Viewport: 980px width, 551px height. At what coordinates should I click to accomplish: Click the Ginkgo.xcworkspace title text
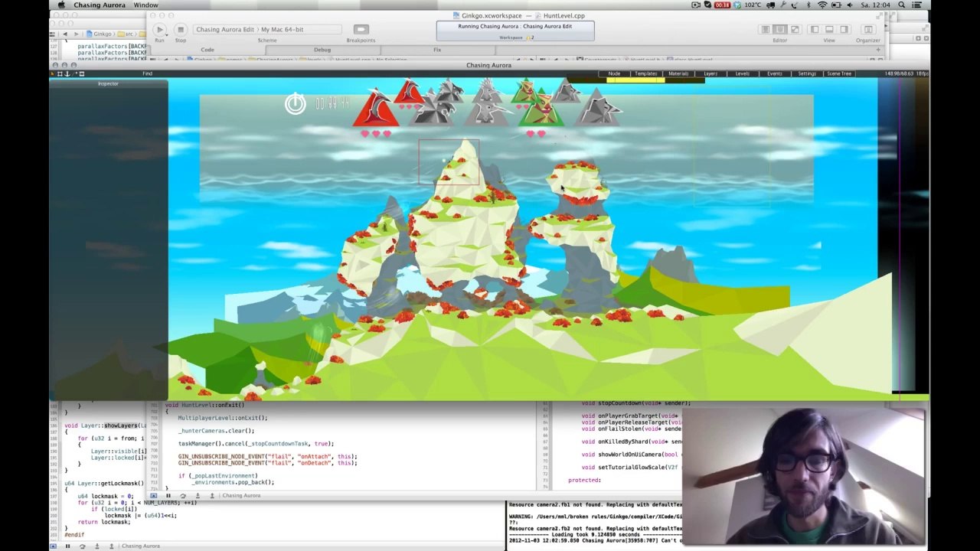(492, 15)
